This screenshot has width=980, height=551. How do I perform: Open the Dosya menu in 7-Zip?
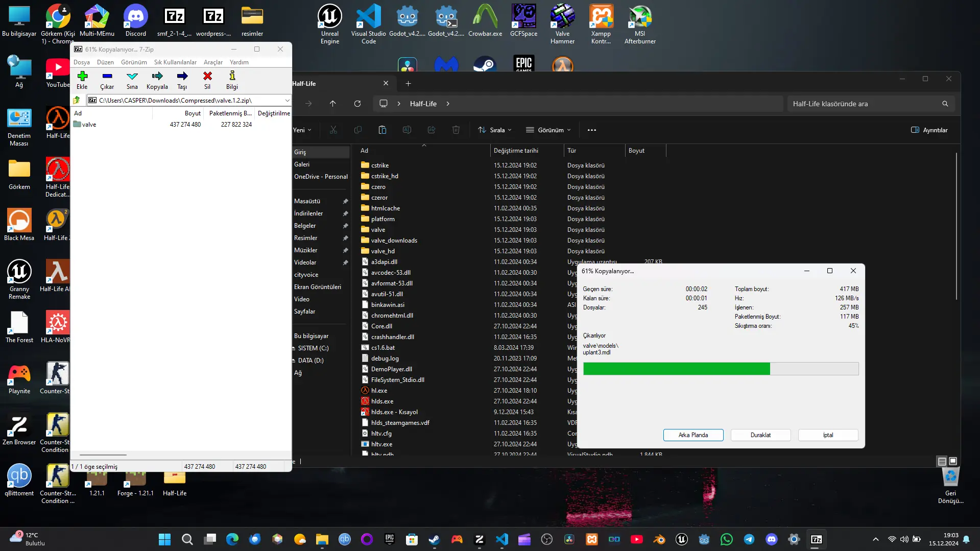point(82,62)
